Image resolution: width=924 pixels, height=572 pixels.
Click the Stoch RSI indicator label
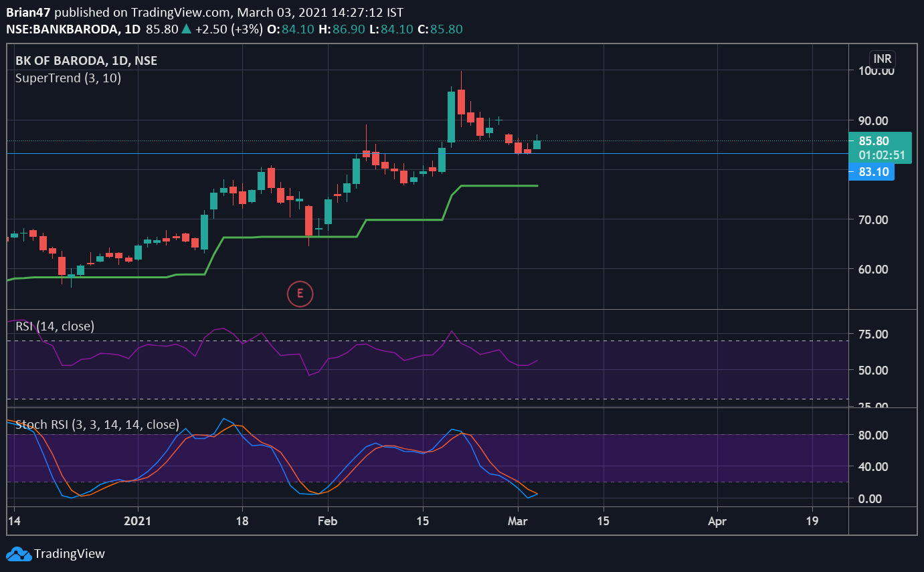97,424
